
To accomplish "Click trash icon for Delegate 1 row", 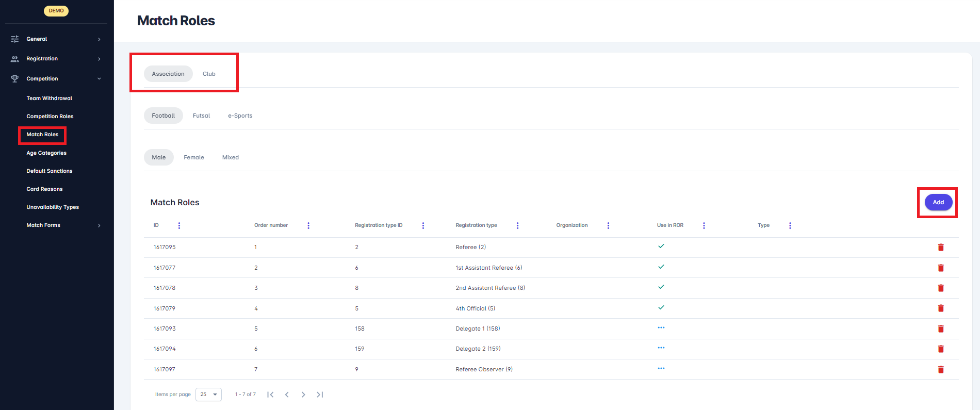I will tap(940, 329).
